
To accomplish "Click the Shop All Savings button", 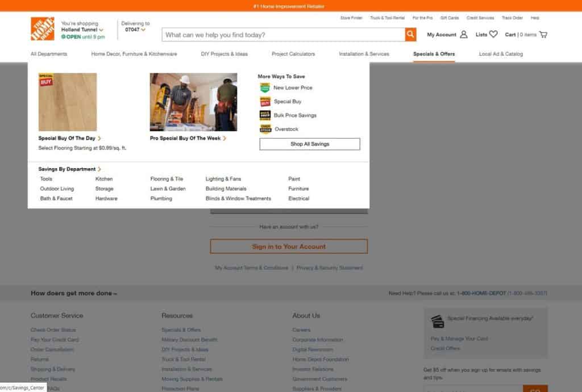I will coord(310,144).
